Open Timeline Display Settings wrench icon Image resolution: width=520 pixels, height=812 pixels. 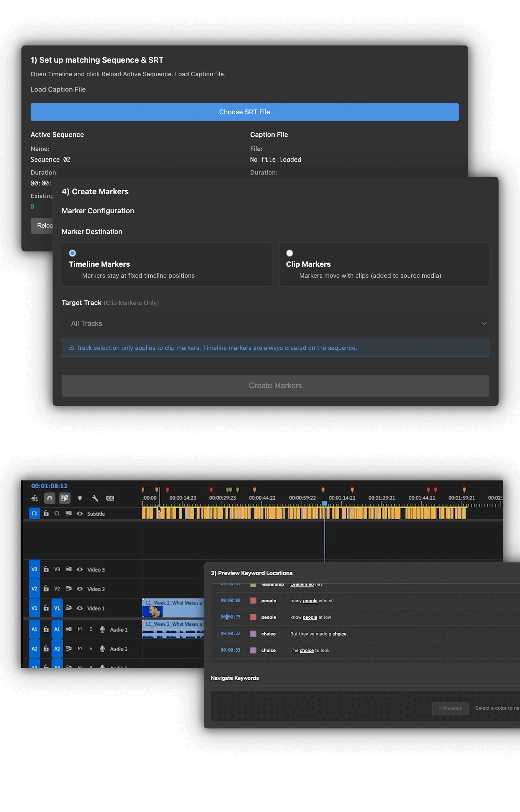(95, 498)
